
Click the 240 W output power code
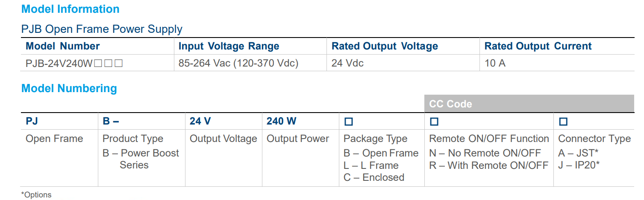(x=281, y=121)
